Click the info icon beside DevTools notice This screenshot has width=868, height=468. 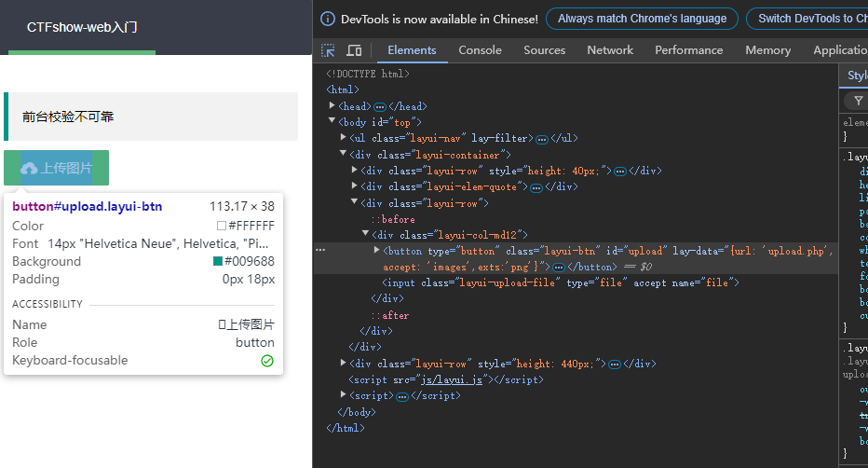tap(328, 19)
